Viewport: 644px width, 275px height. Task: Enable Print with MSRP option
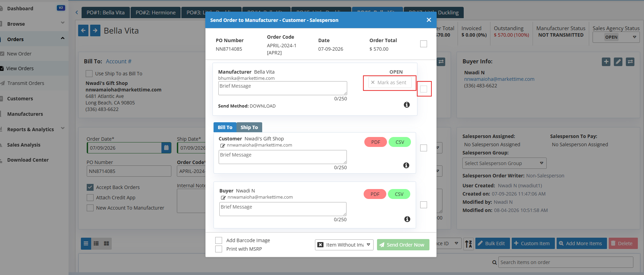tap(219, 249)
